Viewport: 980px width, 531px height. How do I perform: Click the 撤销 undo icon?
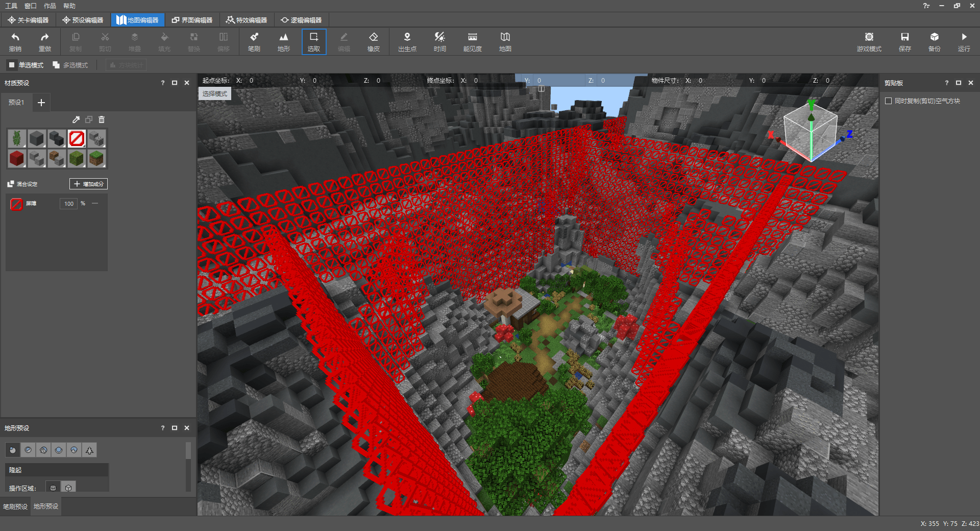[x=15, y=42]
